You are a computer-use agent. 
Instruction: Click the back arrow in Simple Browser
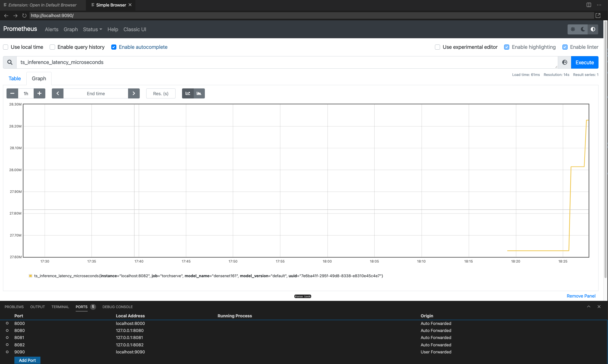pos(6,15)
